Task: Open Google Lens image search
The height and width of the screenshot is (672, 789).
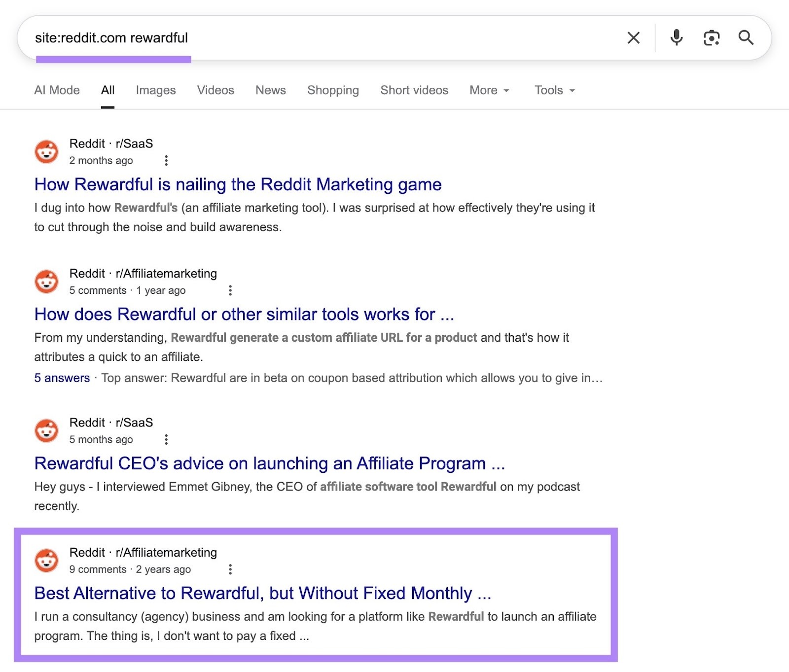Action: (711, 37)
